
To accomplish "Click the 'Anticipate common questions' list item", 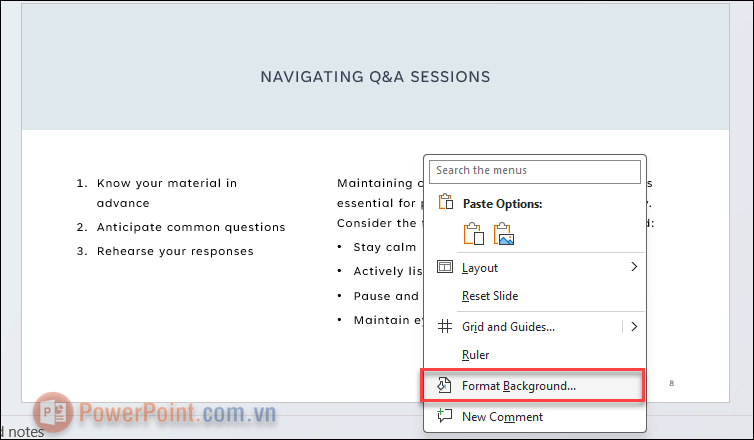I will pyautogui.click(x=191, y=227).
